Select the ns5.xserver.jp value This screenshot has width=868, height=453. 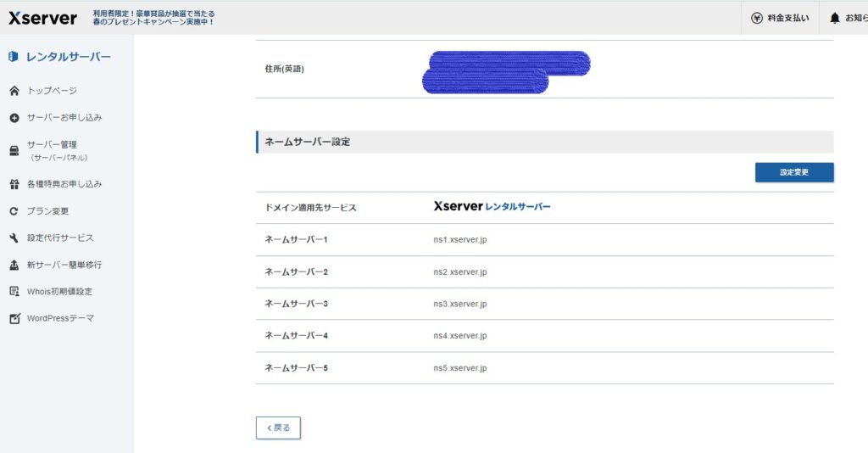pos(460,367)
